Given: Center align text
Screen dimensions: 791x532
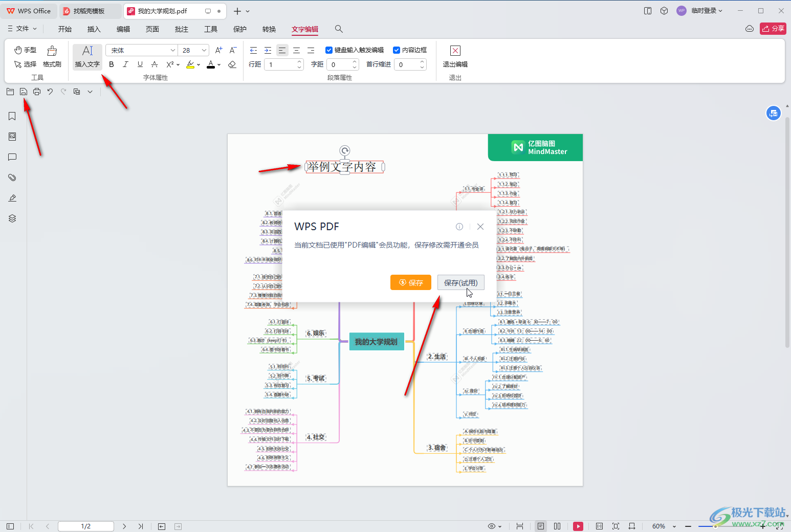Looking at the screenshot, I should pyautogui.click(x=296, y=50).
